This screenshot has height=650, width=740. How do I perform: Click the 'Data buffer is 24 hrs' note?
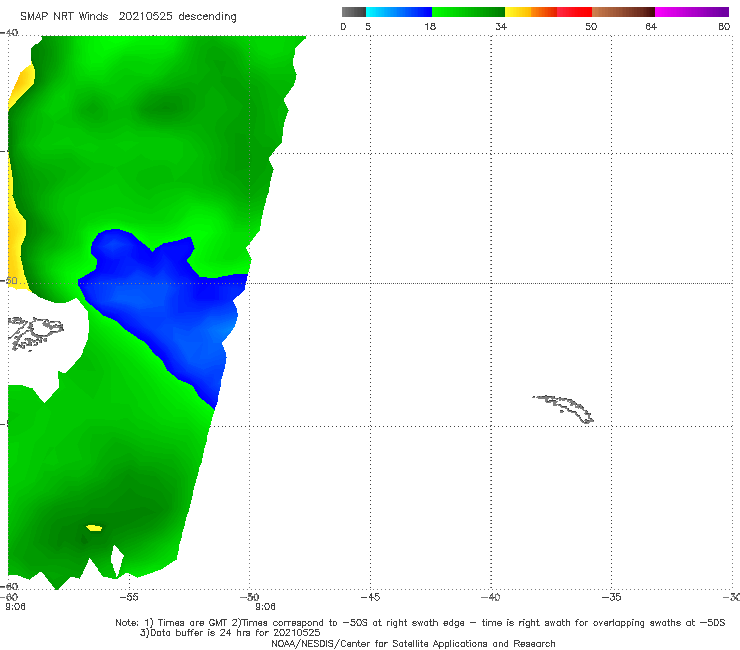[230, 633]
